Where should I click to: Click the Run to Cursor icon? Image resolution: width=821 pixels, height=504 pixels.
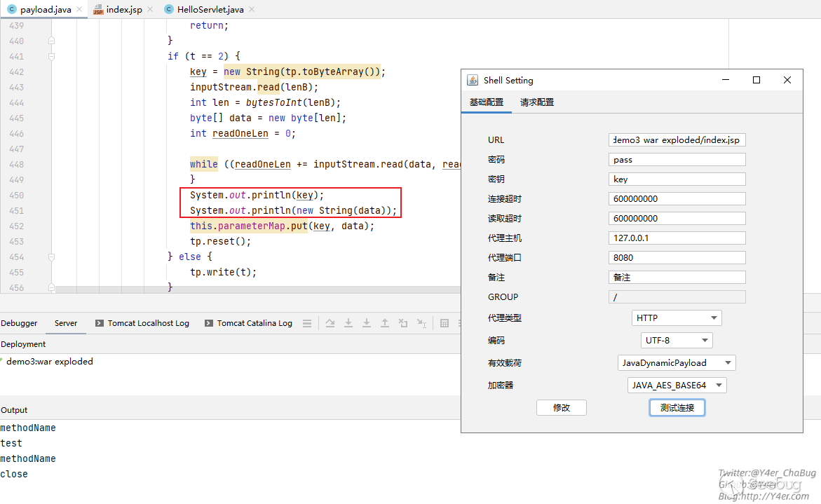tap(421, 323)
